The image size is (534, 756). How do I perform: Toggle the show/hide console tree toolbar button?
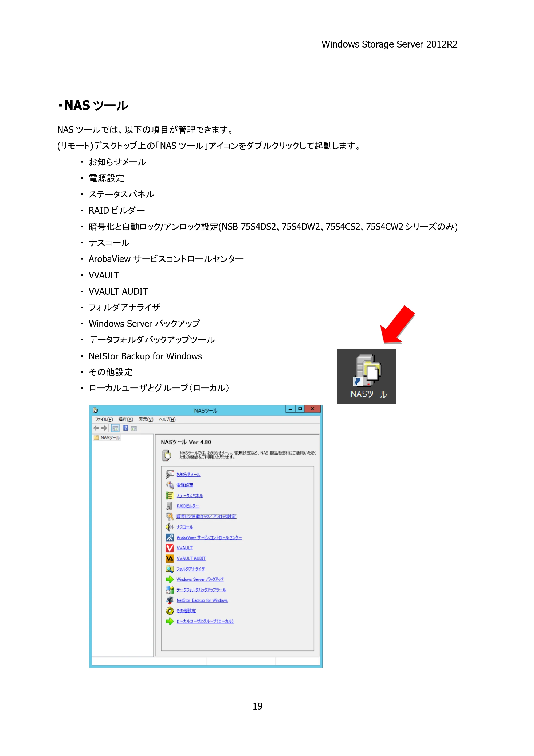tap(115, 428)
